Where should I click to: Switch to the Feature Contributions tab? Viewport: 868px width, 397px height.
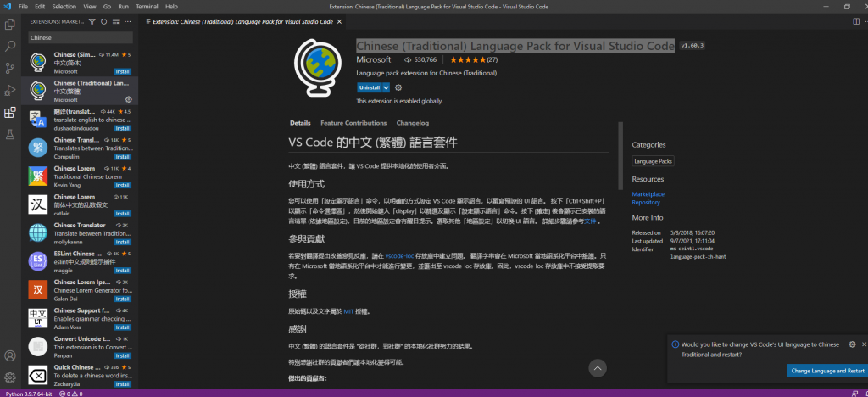(353, 123)
